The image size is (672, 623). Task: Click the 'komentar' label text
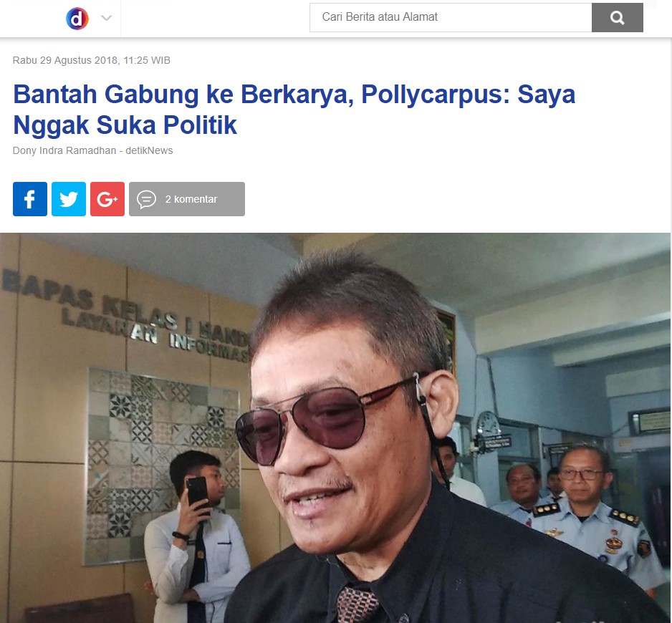pos(196,199)
